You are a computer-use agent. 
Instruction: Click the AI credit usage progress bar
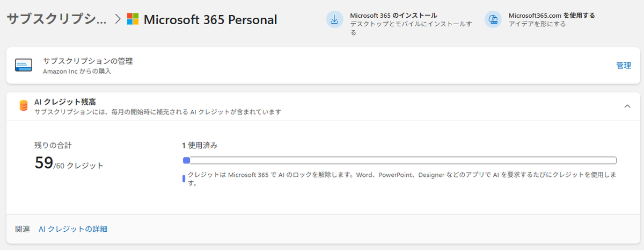[399, 160]
